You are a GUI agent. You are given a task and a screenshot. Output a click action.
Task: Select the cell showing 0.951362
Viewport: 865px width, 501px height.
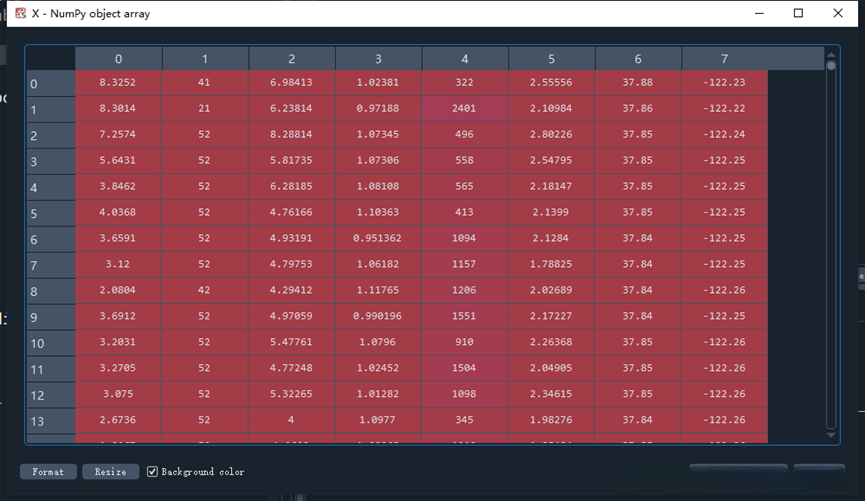[378, 238]
